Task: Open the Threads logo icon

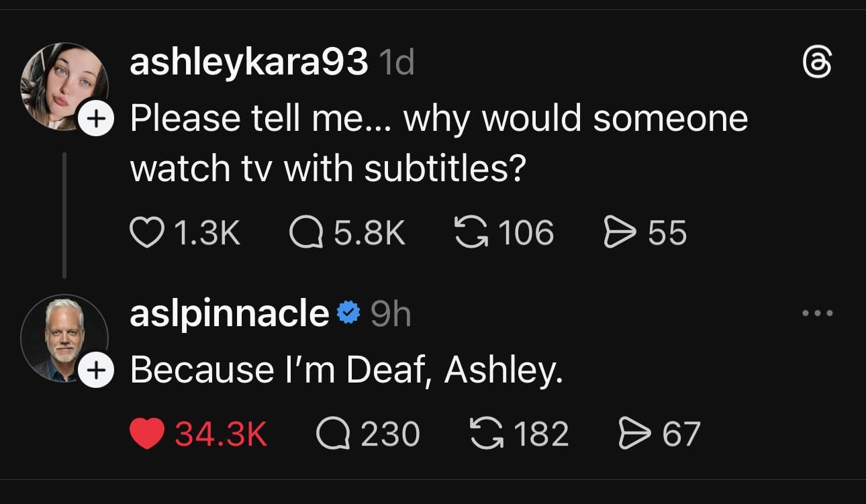Action: 818,64
